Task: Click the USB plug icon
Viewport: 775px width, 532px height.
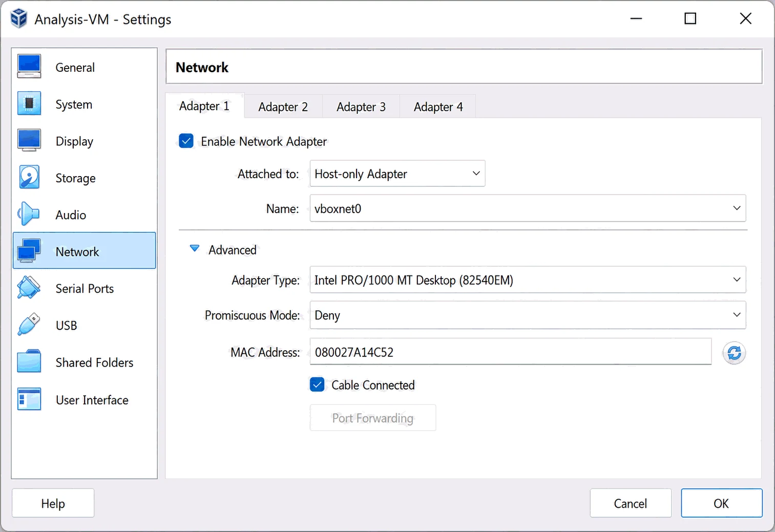Action: pyautogui.click(x=29, y=325)
